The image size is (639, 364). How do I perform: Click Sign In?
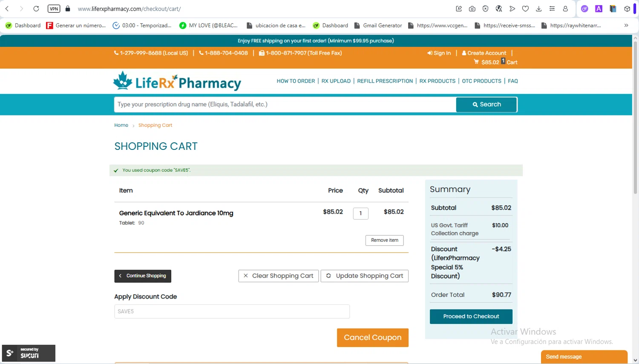[x=439, y=53]
